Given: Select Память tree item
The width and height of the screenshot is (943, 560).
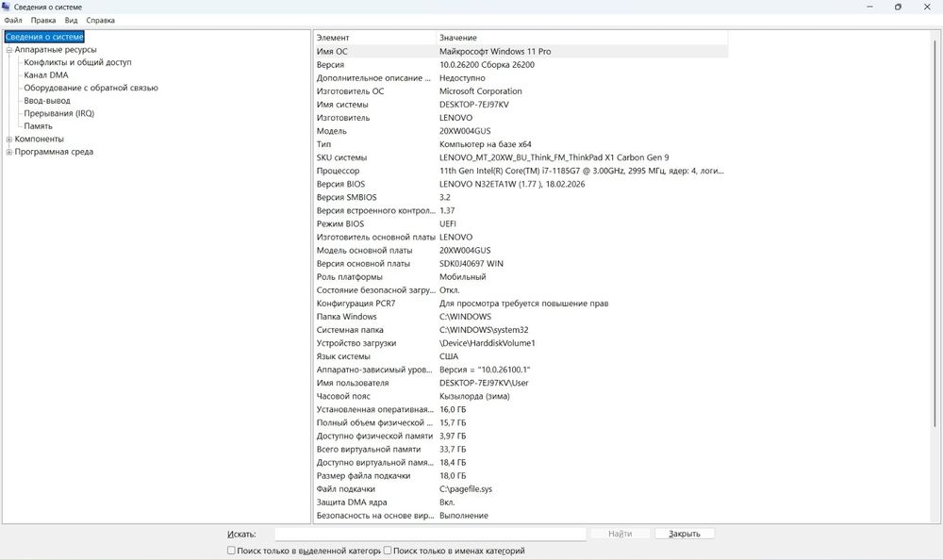Looking at the screenshot, I should (x=38, y=126).
